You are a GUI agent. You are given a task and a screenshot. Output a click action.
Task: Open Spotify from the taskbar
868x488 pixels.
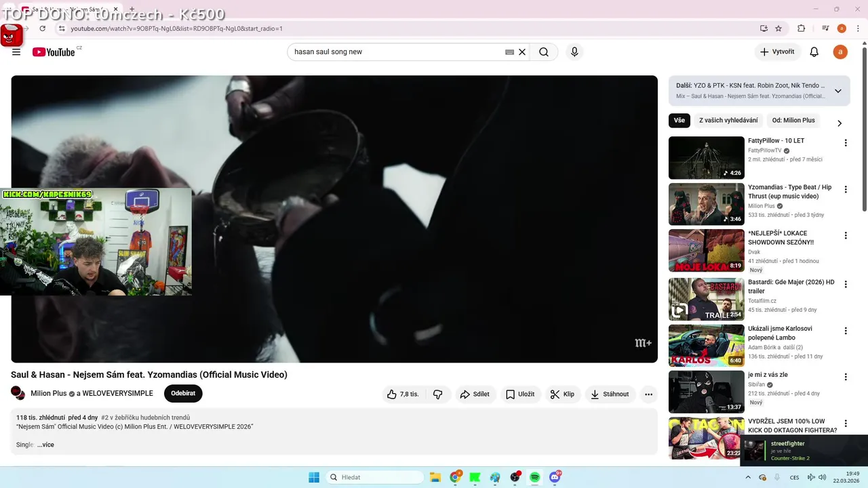click(x=534, y=477)
